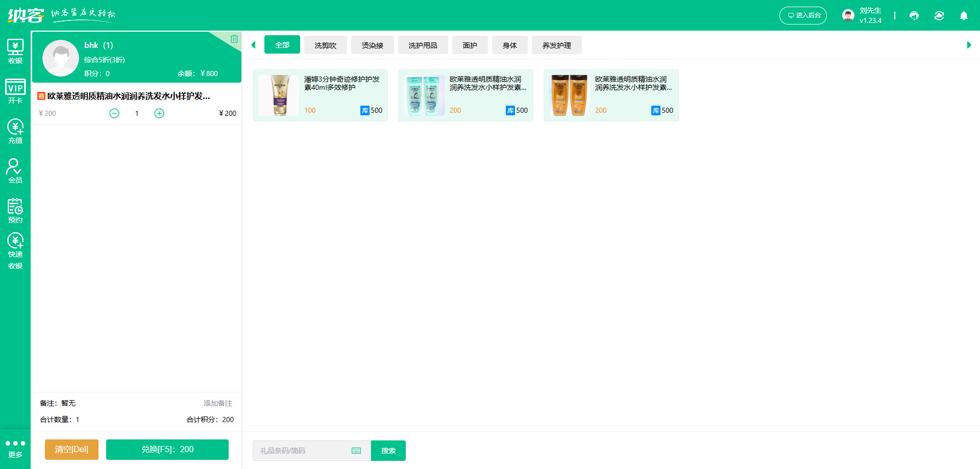Select the 身体 category tab
980x469 pixels.
[510, 45]
